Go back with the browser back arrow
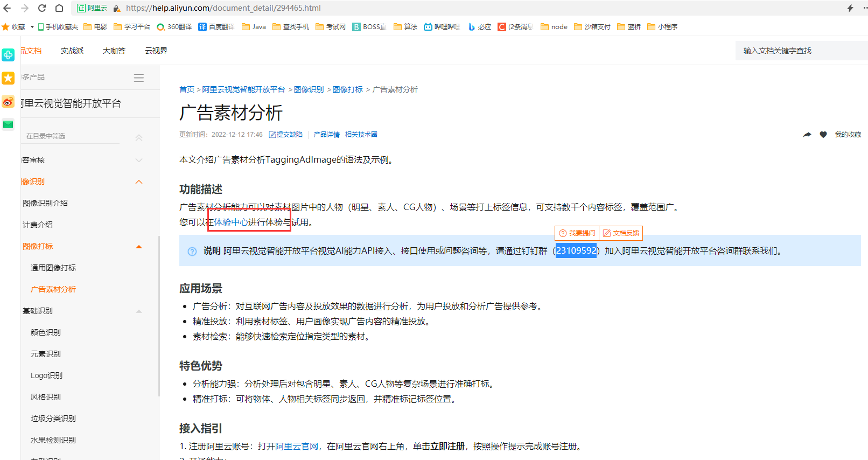Viewport: 868px width, 460px height. coord(7,8)
